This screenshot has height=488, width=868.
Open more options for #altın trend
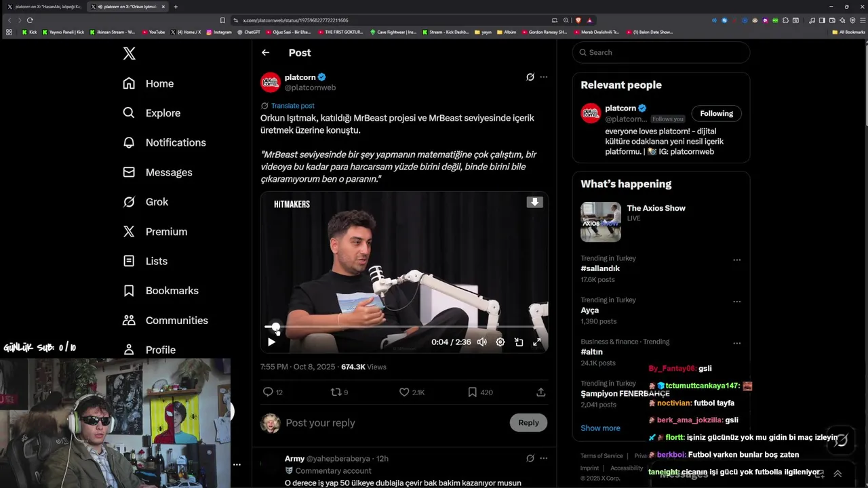[736, 344]
